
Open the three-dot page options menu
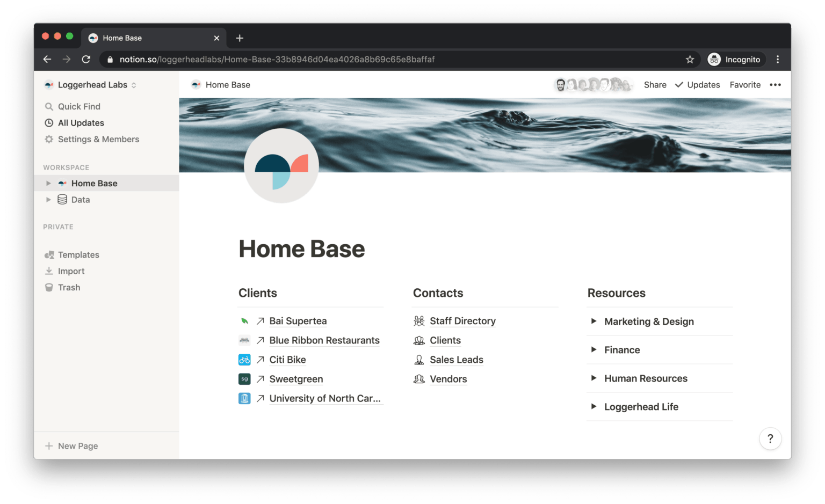(x=775, y=85)
